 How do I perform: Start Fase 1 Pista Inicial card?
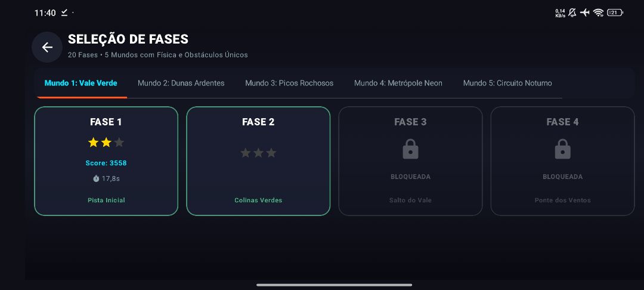coord(106,161)
